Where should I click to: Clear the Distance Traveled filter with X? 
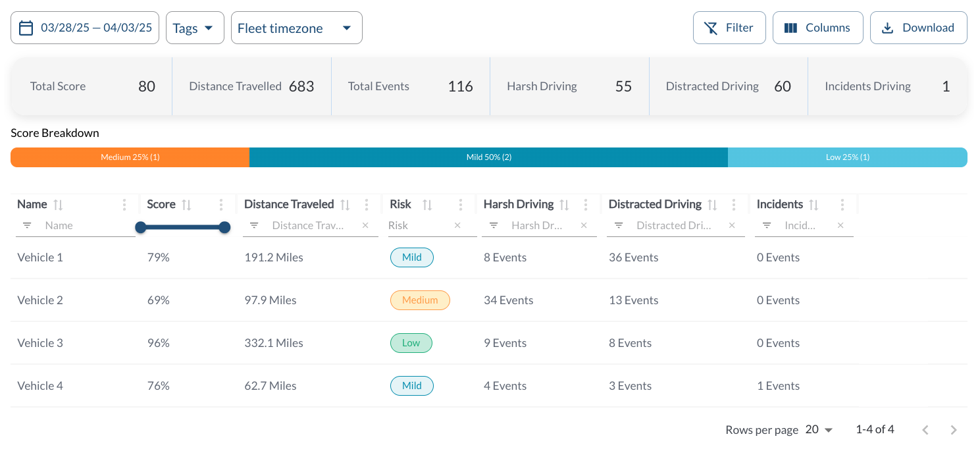pyautogui.click(x=365, y=226)
